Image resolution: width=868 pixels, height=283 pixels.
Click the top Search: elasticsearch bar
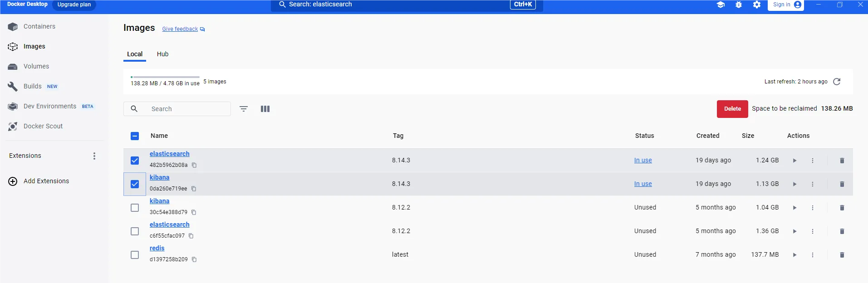coord(407,5)
